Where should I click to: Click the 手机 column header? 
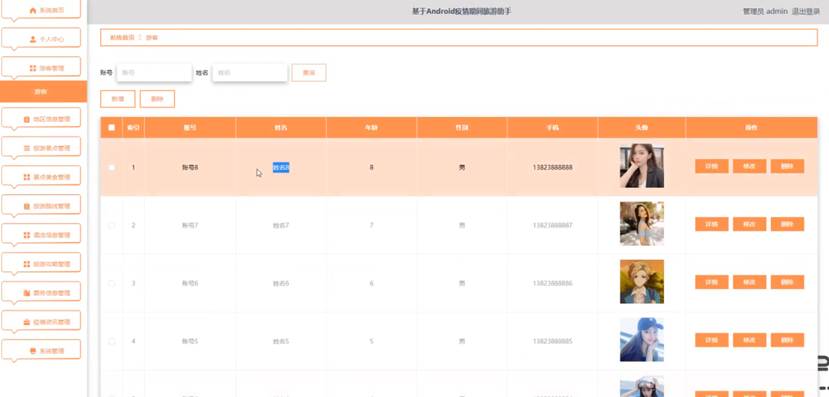pos(552,127)
